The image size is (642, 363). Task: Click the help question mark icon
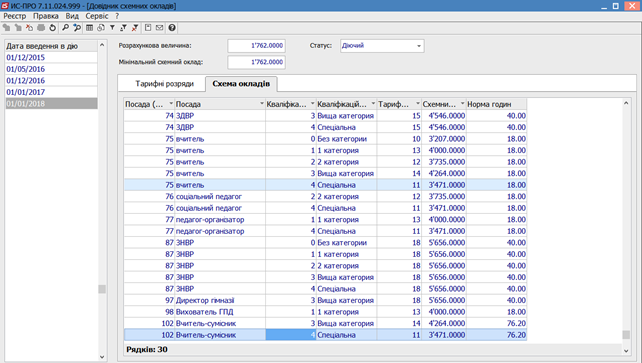click(x=172, y=28)
